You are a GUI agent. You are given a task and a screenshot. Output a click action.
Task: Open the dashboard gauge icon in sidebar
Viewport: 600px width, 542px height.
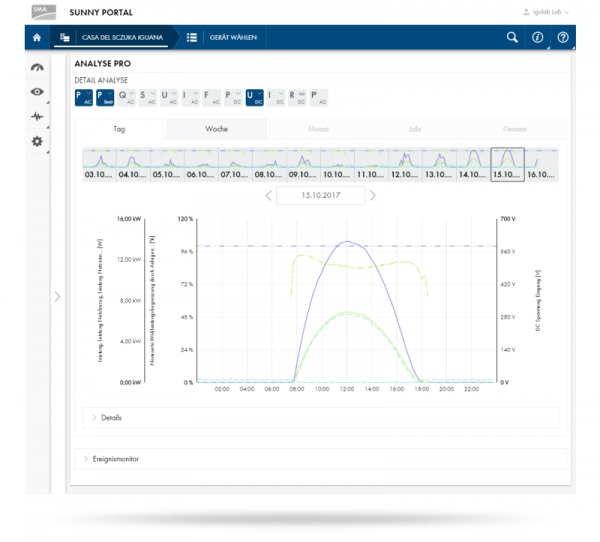37,68
